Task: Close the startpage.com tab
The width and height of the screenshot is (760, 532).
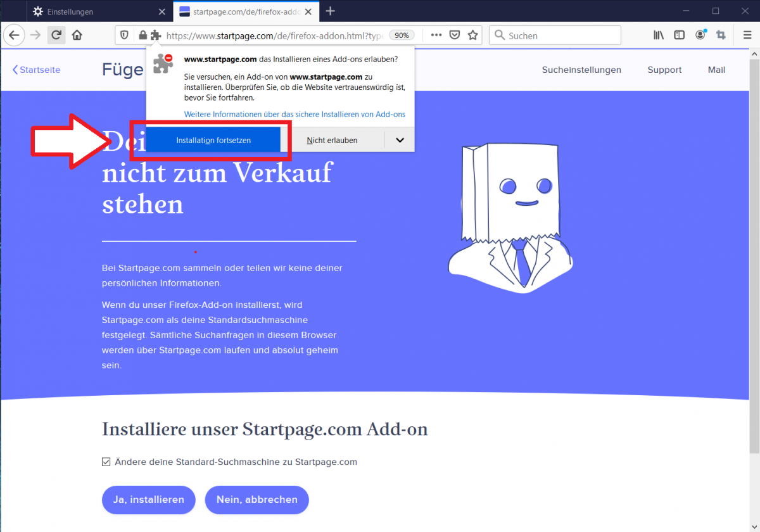Action: tap(308, 11)
